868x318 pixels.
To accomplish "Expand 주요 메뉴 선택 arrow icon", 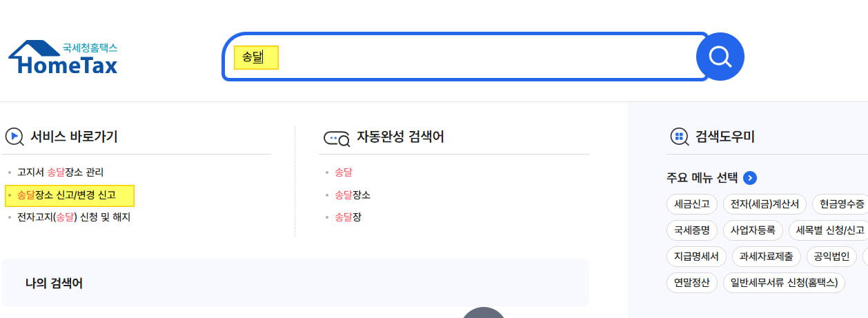I will [750, 178].
